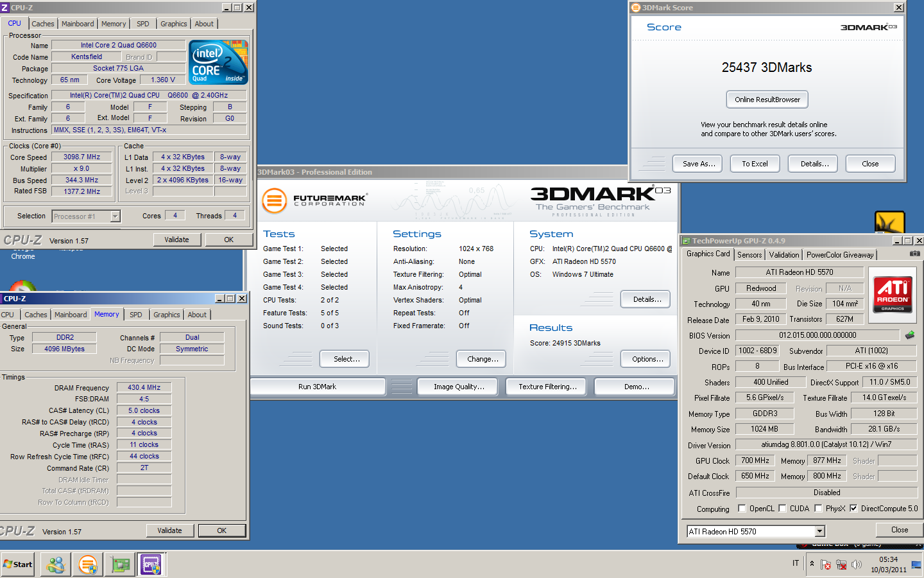Screen dimensions: 924x578
Task: Click the 3DMark Score window title icon
Action: (x=636, y=8)
